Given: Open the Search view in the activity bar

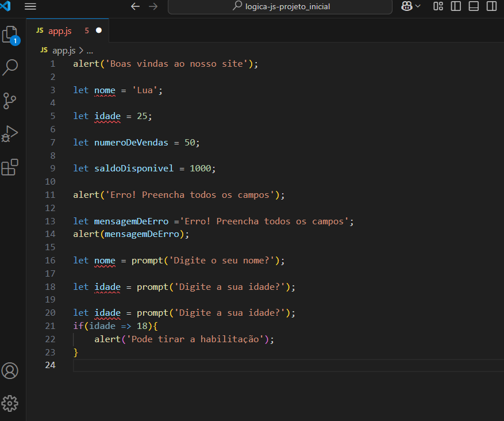Looking at the screenshot, I should (x=10, y=67).
